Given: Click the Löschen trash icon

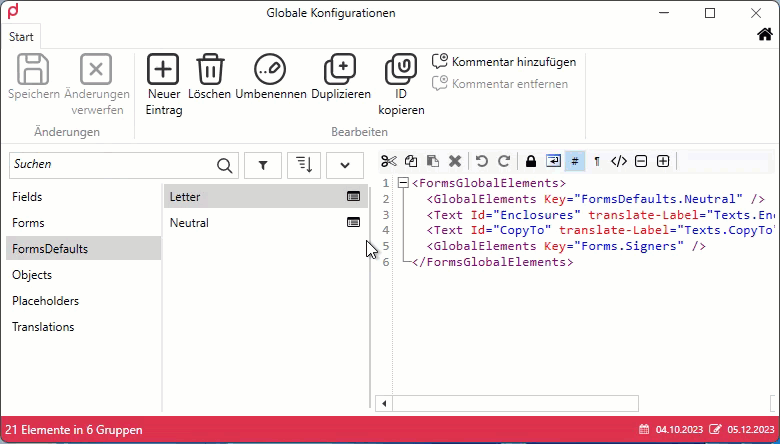Looking at the screenshot, I should click(x=210, y=69).
